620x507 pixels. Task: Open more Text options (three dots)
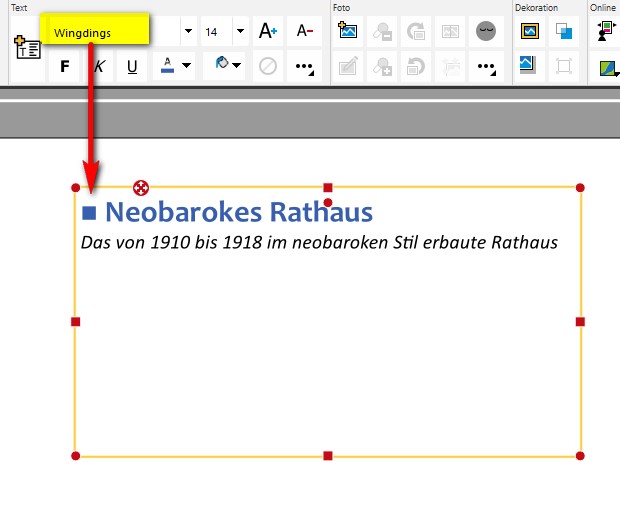(305, 67)
